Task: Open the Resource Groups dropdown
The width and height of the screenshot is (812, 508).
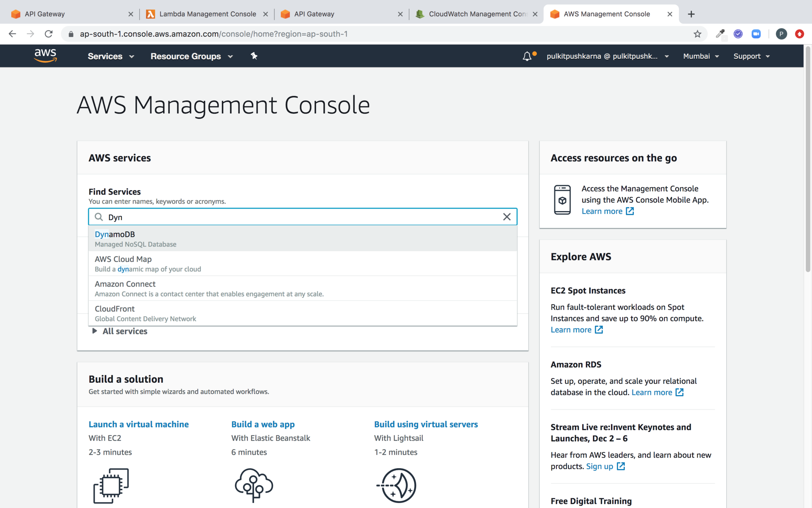Action: pyautogui.click(x=191, y=56)
